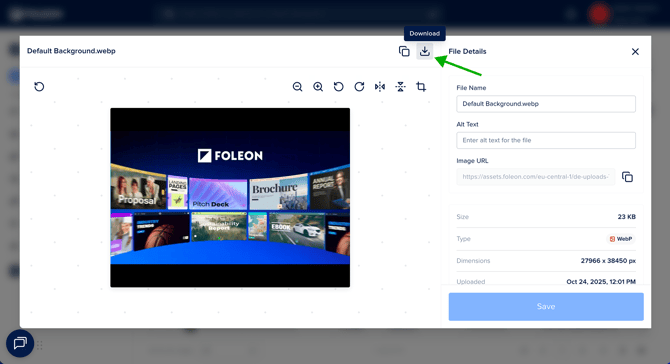Click the 'Default Background.webp' dialog title
The image size is (670, 364).
(71, 51)
